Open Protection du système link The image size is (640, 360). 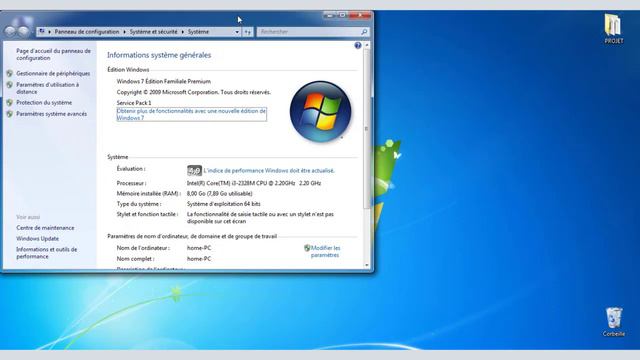(44, 103)
